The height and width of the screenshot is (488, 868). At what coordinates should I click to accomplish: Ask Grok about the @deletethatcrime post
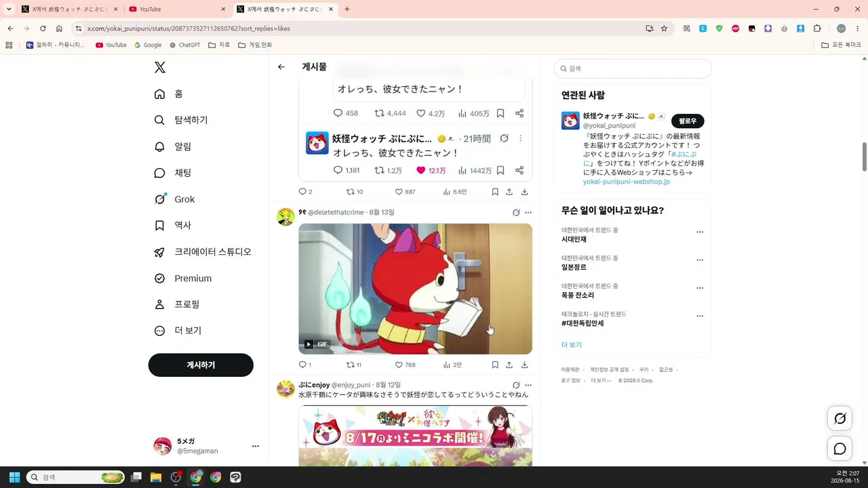516,212
